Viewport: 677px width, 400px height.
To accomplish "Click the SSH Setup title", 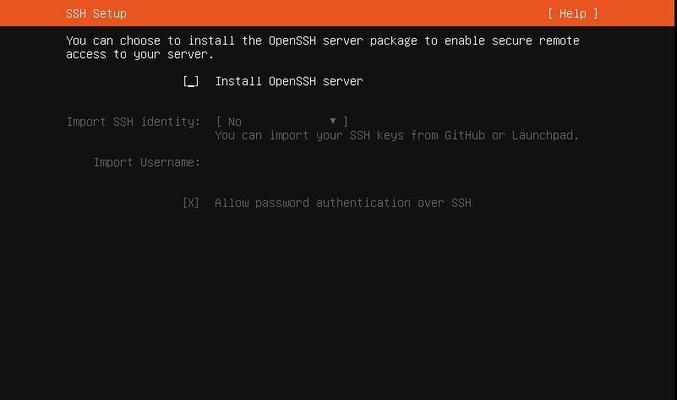I will pyautogui.click(x=96, y=13).
